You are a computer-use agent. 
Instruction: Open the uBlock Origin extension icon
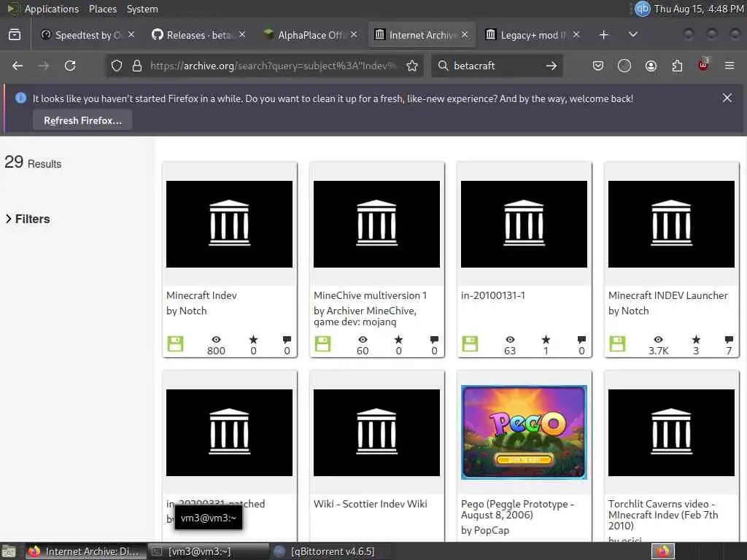(x=703, y=65)
